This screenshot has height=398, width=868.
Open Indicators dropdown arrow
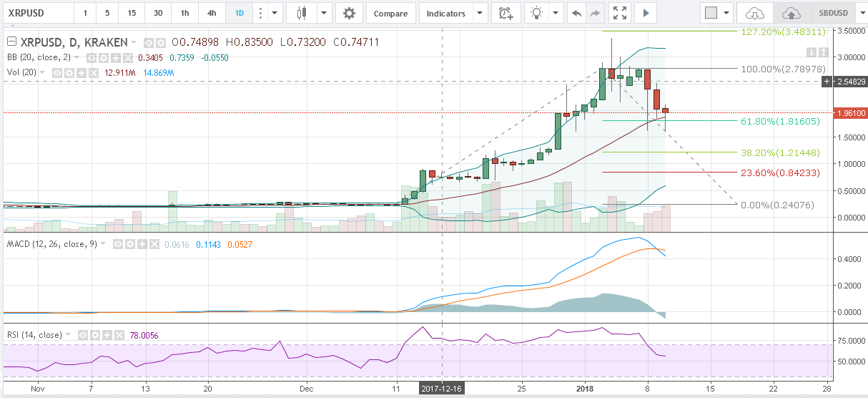point(480,13)
